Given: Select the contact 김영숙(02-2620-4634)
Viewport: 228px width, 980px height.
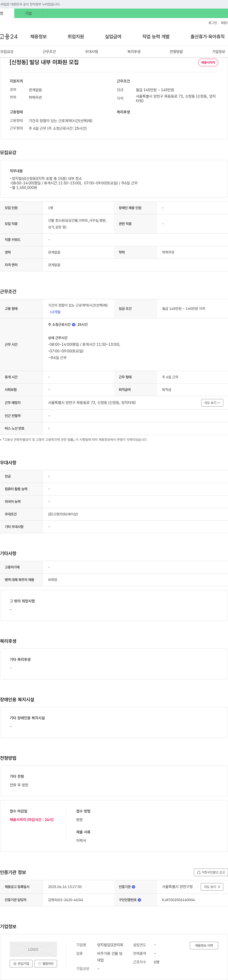Looking at the screenshot, I should tap(65, 900).
